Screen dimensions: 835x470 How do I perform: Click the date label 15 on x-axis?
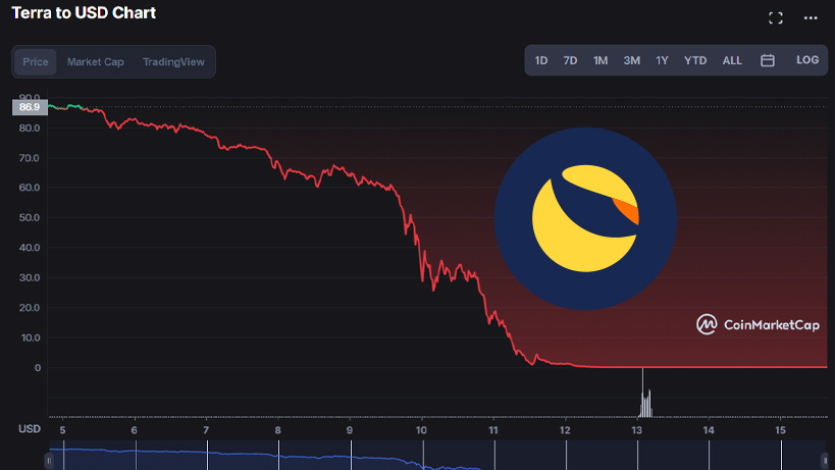[780, 430]
